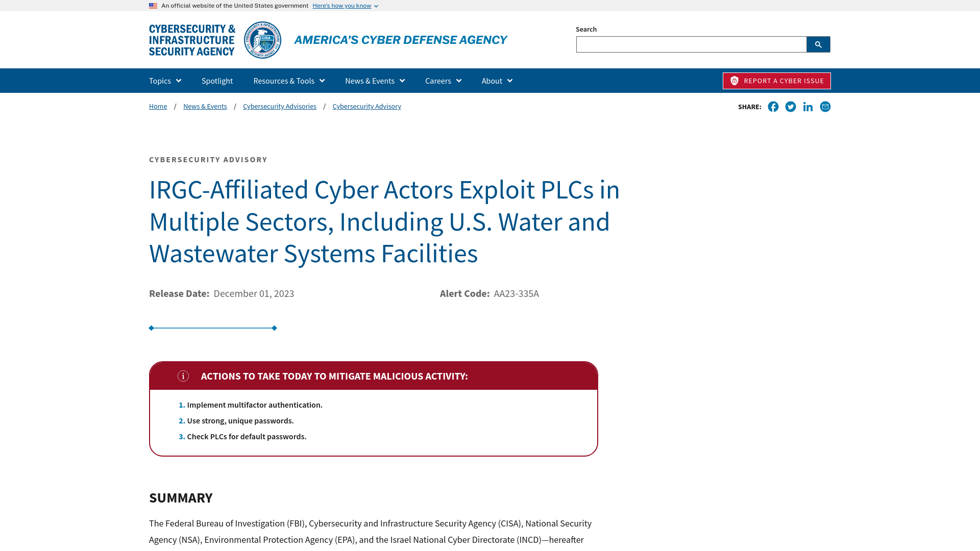Click the info icon in red advisory box
Viewport: 980px width, 551px height.
click(x=183, y=375)
